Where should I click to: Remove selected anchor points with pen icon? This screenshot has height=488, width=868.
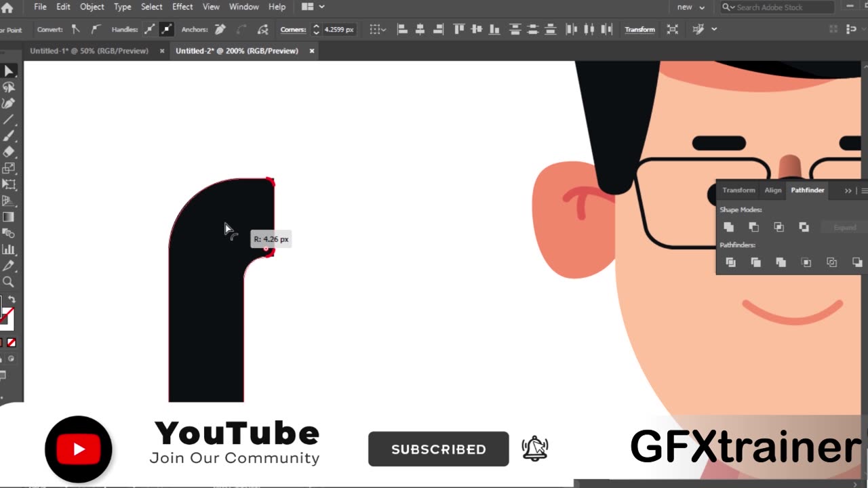coord(220,29)
